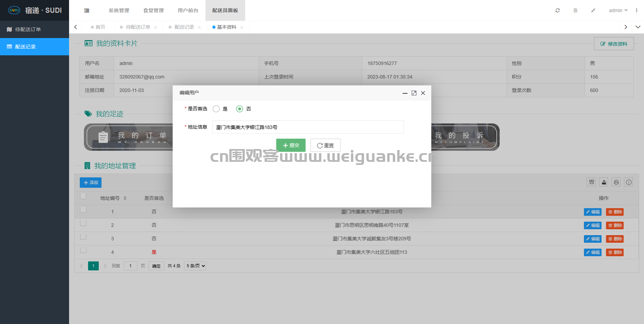Delete address 厦门市集美大学六社区五组团113
The width and height of the screenshot is (644, 324).
(x=615, y=252)
